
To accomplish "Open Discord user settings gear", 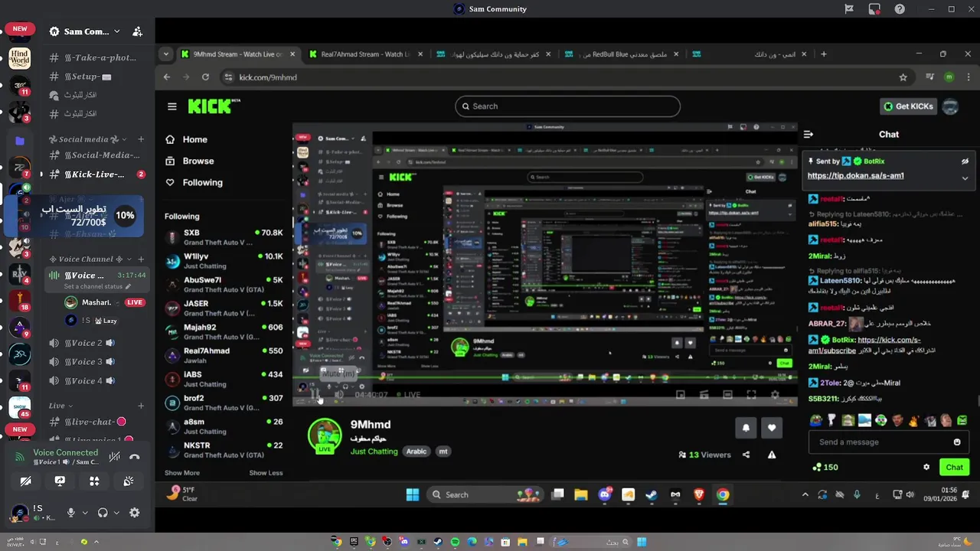I will click(135, 513).
